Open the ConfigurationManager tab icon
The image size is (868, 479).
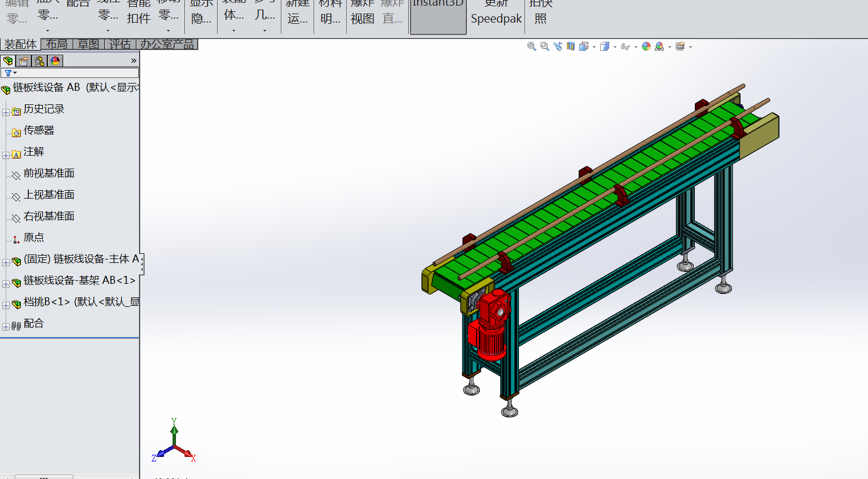39,61
